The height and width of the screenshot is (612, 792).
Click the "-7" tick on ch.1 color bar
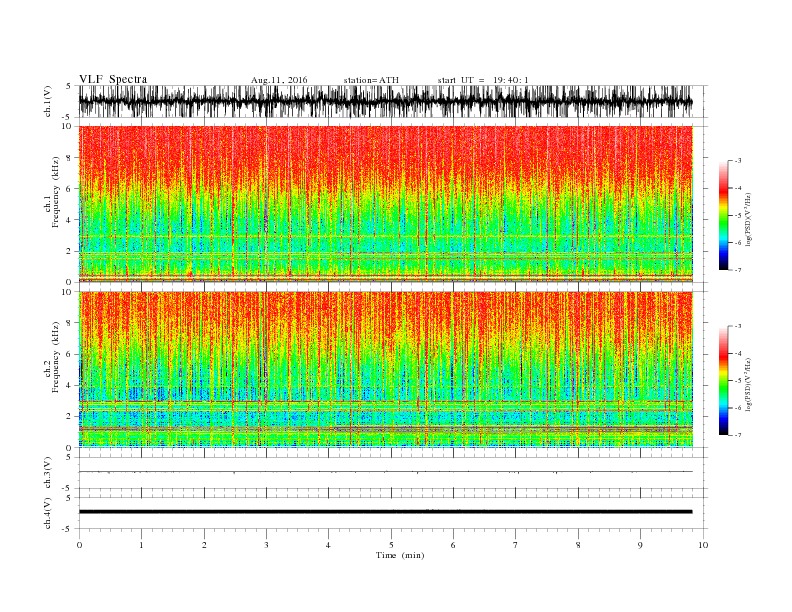click(x=737, y=270)
